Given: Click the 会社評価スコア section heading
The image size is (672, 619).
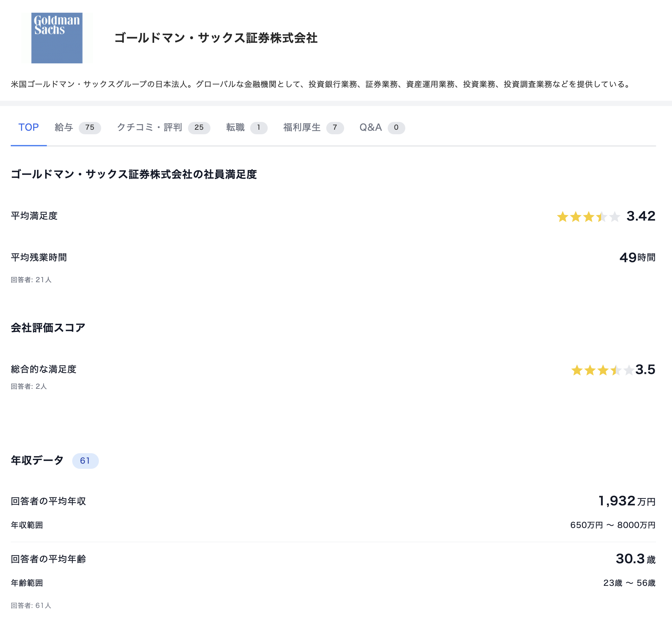Looking at the screenshot, I should pos(48,328).
